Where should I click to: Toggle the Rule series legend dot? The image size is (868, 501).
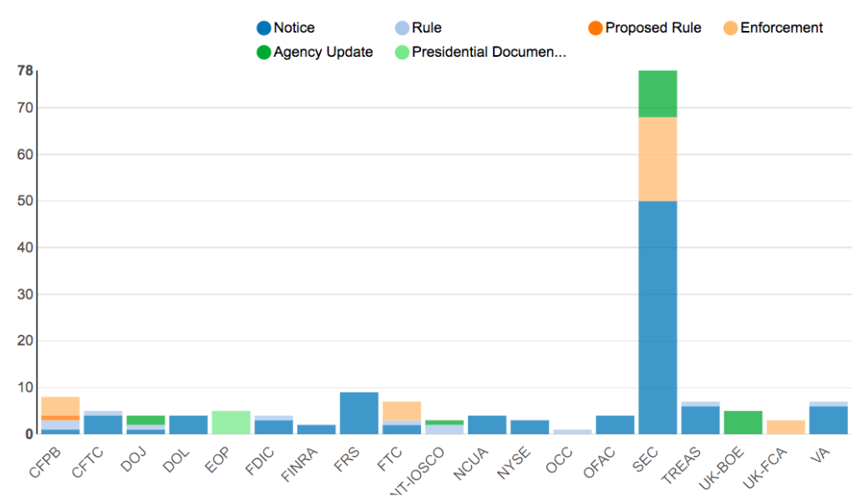point(403,28)
